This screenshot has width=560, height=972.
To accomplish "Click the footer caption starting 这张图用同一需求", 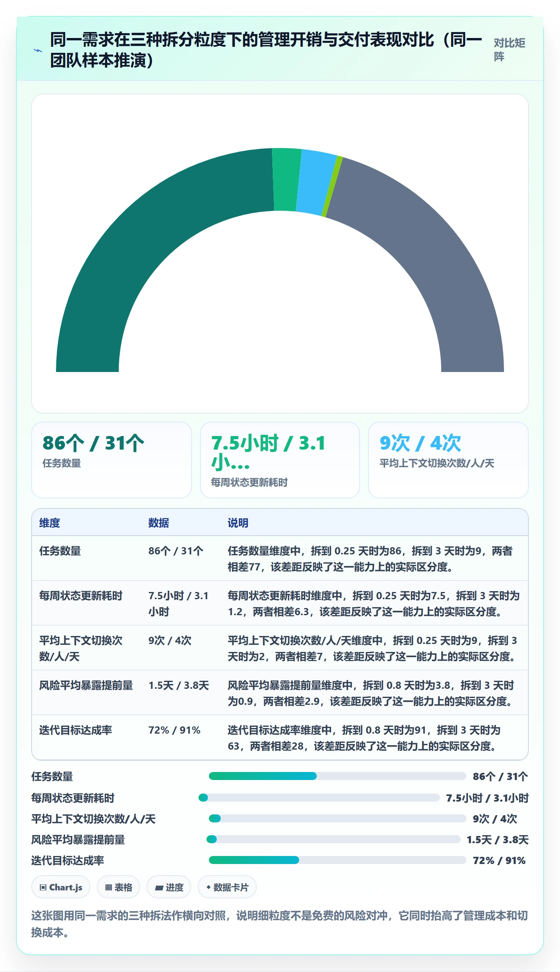I will pos(280,924).
